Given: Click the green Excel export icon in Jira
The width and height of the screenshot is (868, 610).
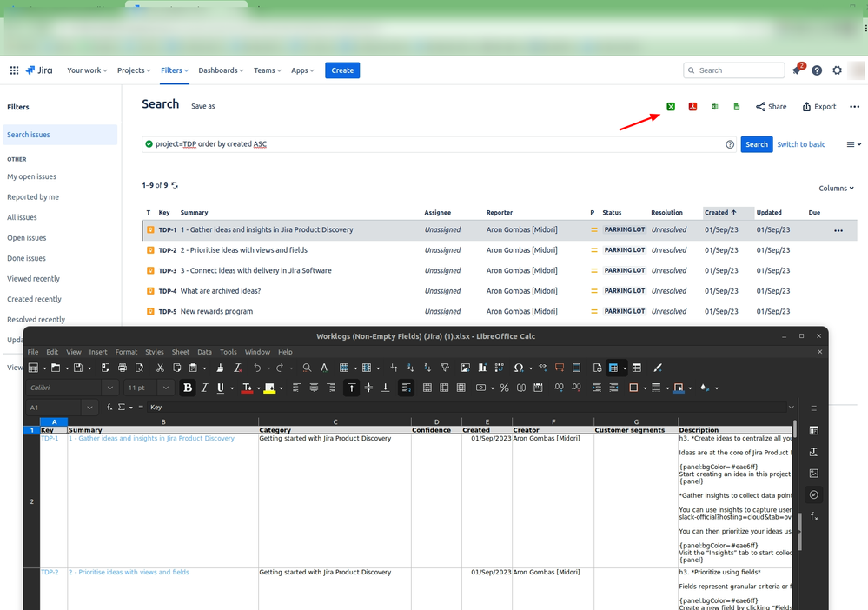Looking at the screenshot, I should click(671, 106).
